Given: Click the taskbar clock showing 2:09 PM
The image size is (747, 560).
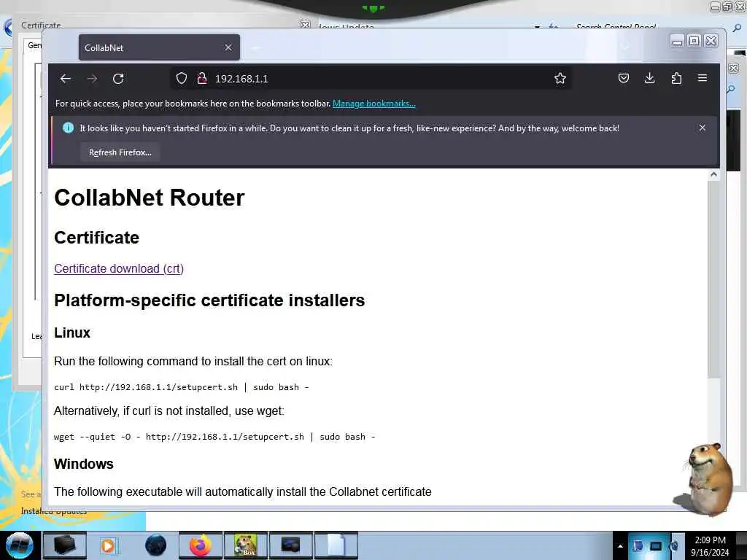Looking at the screenshot, I should point(710,546).
